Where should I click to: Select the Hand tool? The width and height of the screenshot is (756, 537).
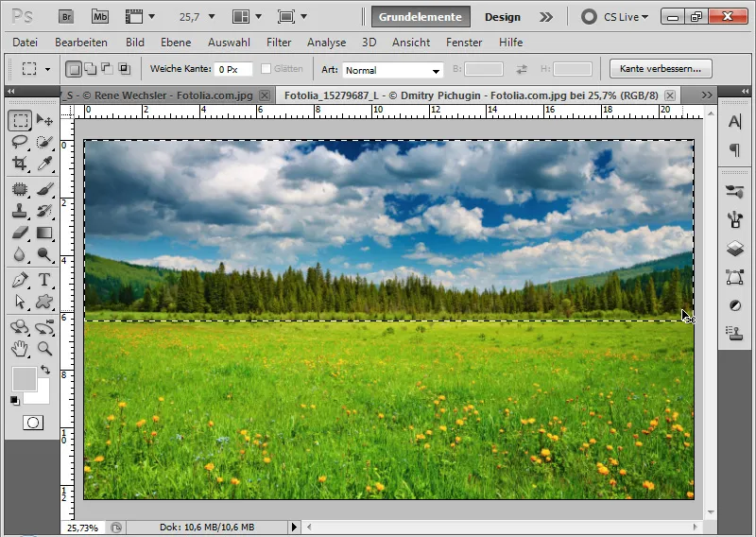pyautogui.click(x=20, y=348)
